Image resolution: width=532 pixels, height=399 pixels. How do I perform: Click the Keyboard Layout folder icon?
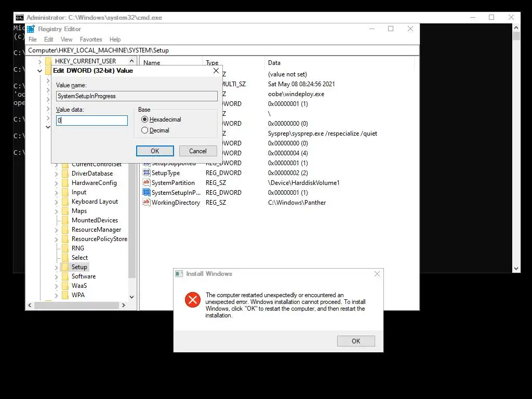(65, 202)
